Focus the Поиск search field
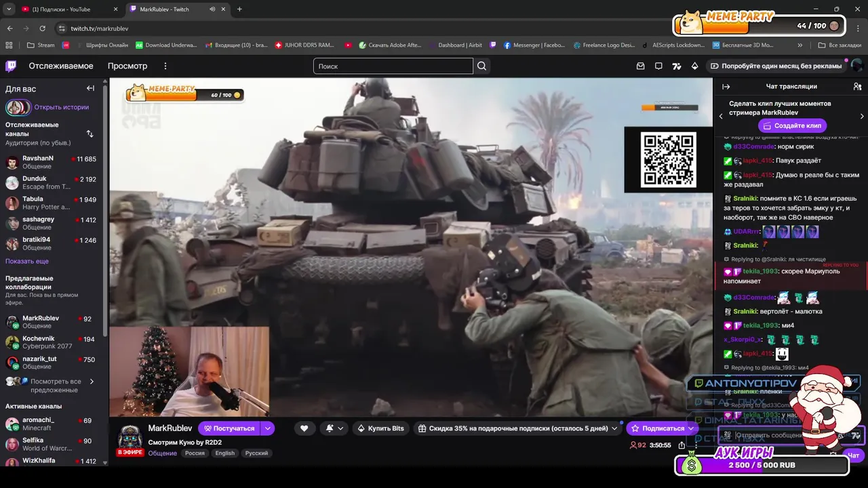Image resolution: width=868 pixels, height=488 pixels. tap(393, 66)
